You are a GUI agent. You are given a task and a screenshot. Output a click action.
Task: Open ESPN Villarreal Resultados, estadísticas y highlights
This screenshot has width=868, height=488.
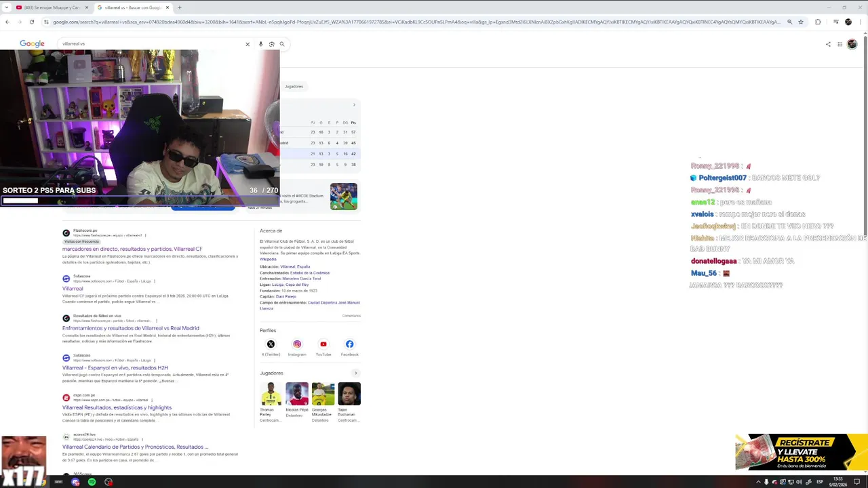tap(117, 407)
